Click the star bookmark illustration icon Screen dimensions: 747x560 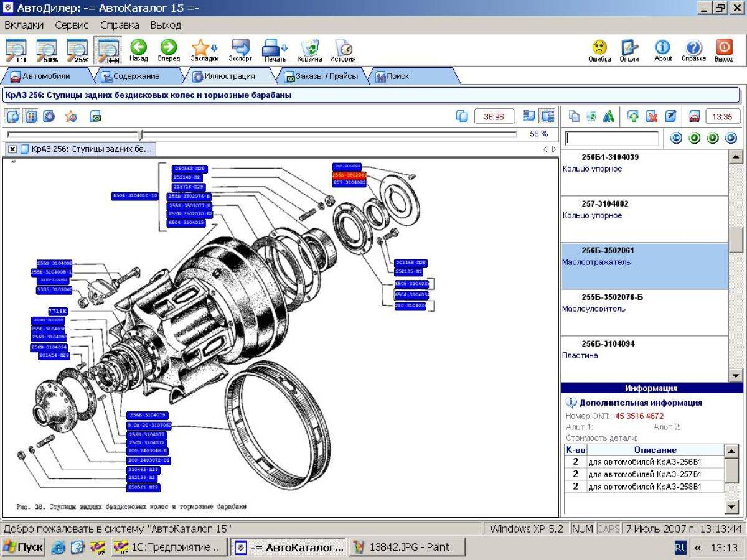71,116
